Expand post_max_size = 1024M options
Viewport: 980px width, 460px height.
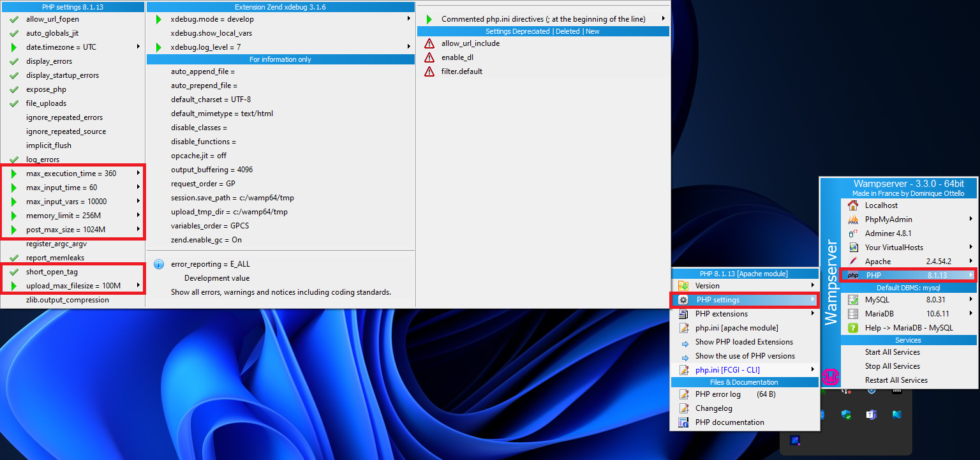[x=73, y=230]
